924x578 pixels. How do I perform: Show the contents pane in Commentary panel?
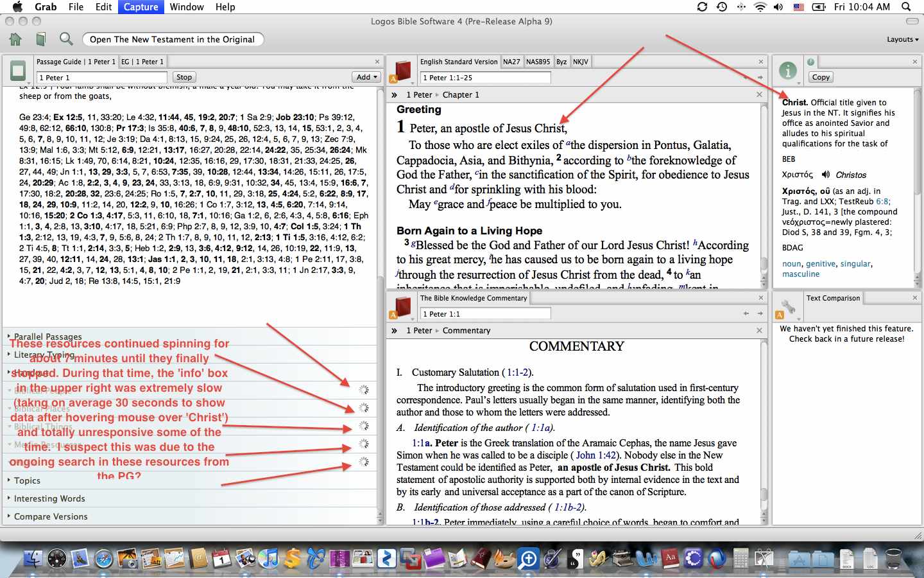tap(395, 330)
